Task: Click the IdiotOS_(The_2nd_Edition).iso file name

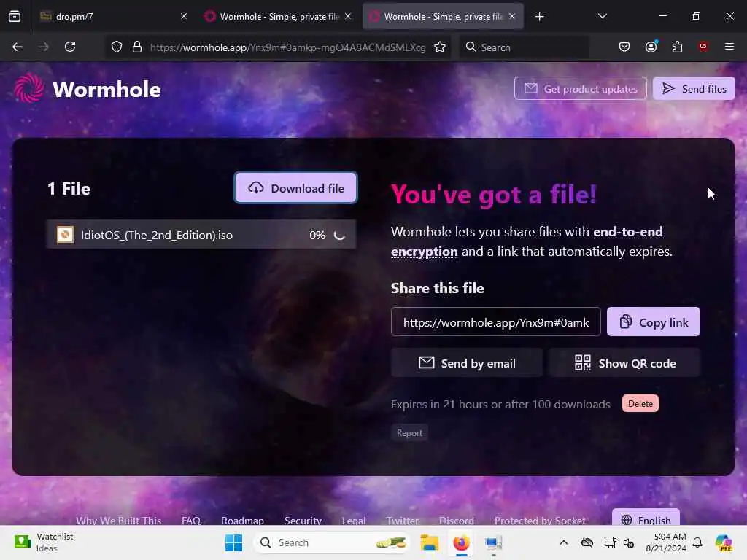Action: pos(157,235)
